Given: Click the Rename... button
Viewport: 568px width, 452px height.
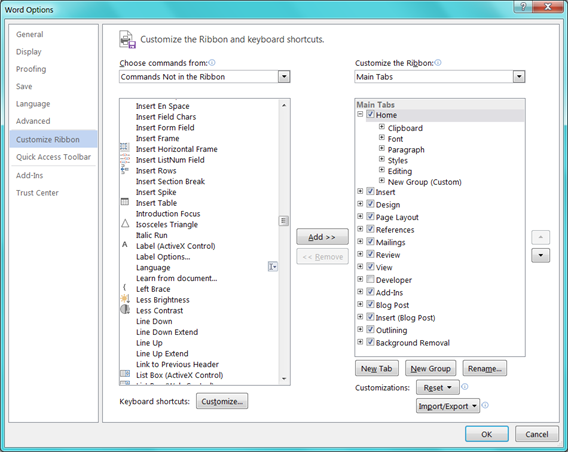Looking at the screenshot, I should click(x=485, y=369).
